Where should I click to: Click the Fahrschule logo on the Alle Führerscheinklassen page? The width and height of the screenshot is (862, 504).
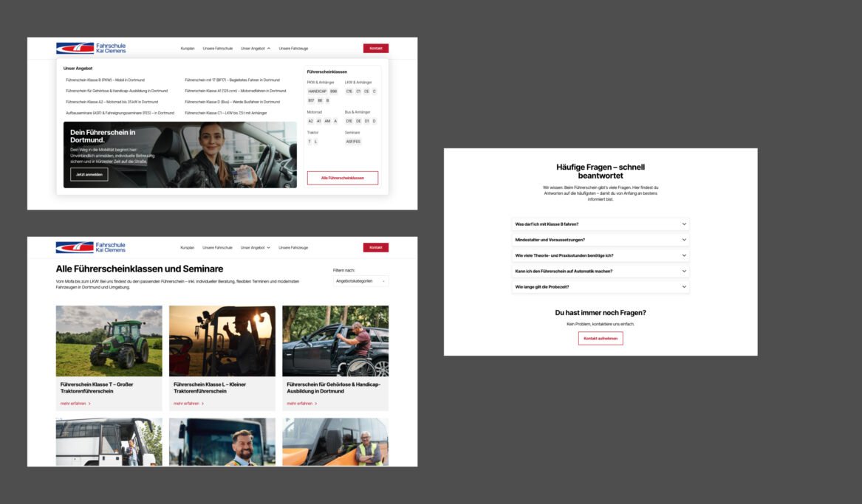[91, 247]
